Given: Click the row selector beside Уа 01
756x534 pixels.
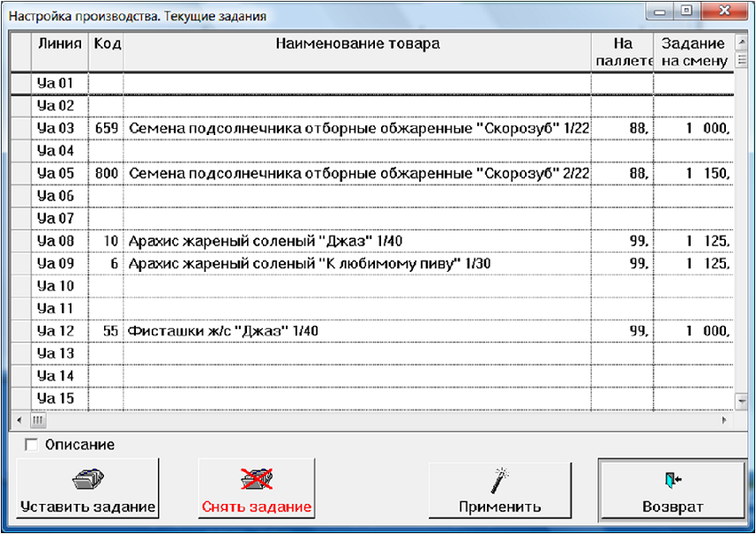Looking at the screenshot, I should 21,84.
